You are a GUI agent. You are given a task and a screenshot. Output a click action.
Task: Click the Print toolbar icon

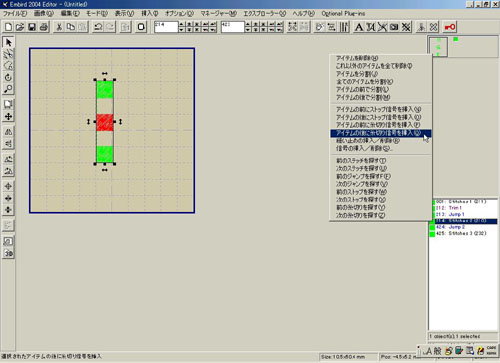click(x=44, y=27)
